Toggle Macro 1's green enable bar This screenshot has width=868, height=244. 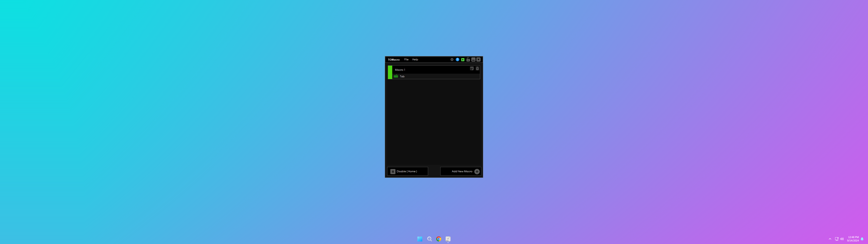coord(390,73)
